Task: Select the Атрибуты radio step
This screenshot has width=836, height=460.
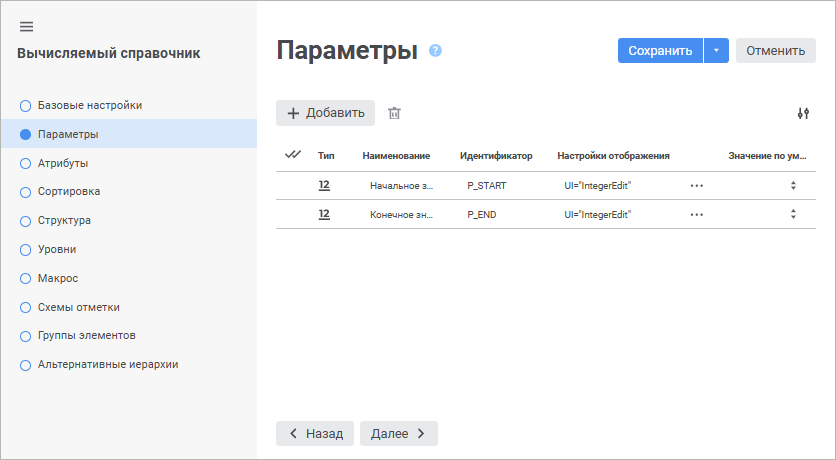Action: (26, 162)
